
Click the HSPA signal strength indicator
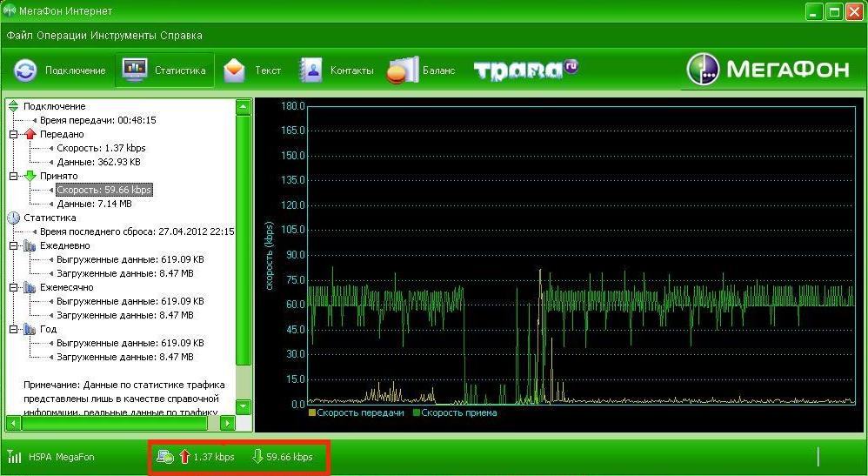coord(14,457)
